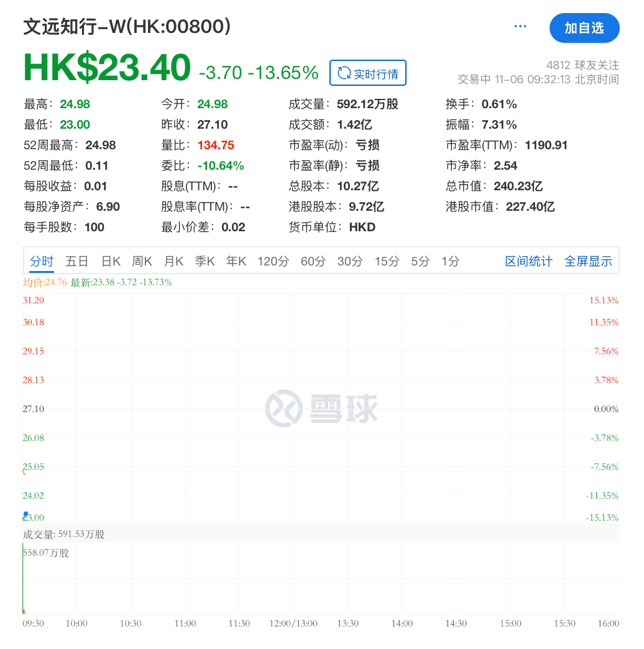Select the 分时 intraday chart tab

[42, 262]
